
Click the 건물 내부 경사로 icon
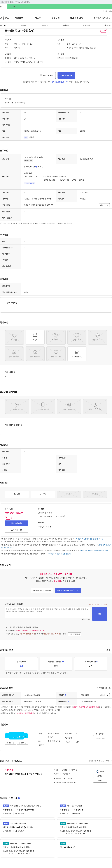95,407
